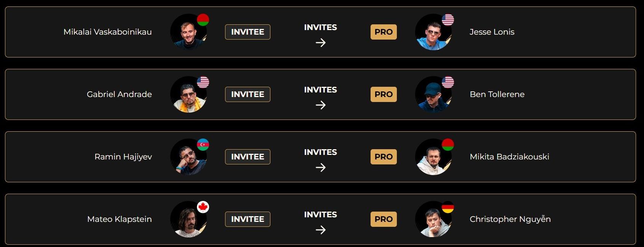Screen dimensions: 644x247
Task: Open Gabriel Andrade's avatar image
Action: coord(189,94)
